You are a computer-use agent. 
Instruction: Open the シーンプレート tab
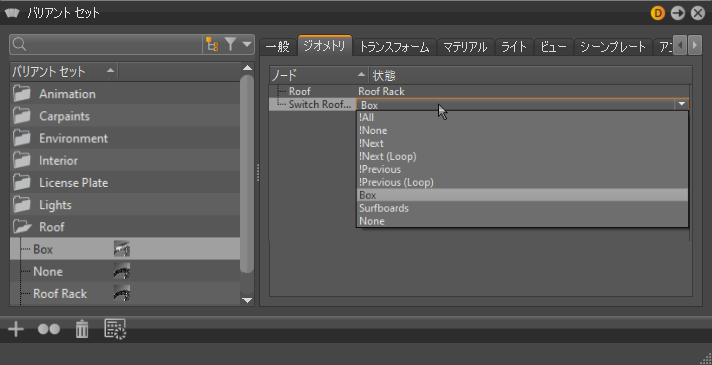tap(613, 47)
